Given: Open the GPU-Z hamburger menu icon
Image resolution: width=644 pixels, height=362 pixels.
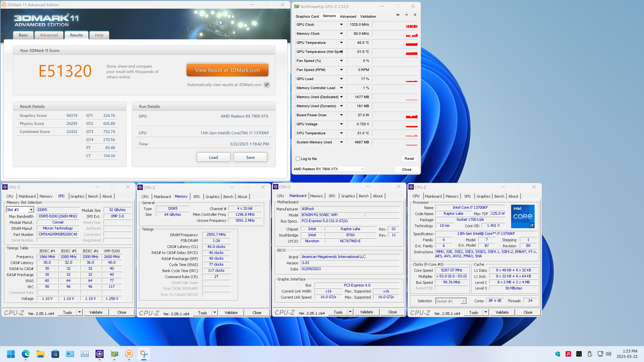Looking at the screenshot, I should (415, 15).
